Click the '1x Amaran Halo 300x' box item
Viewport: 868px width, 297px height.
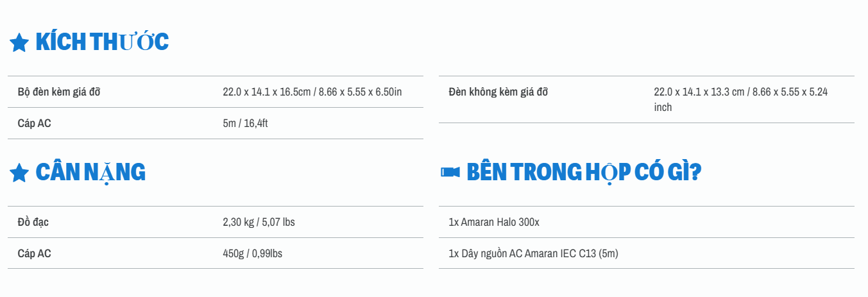pos(494,222)
